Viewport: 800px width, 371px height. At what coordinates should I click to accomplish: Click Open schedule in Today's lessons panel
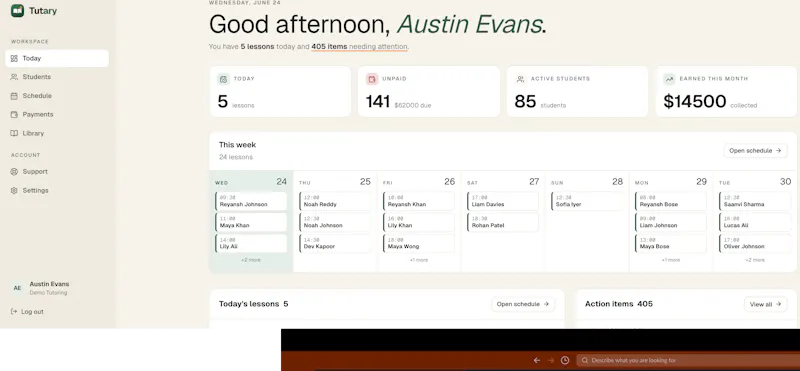pyautogui.click(x=523, y=304)
